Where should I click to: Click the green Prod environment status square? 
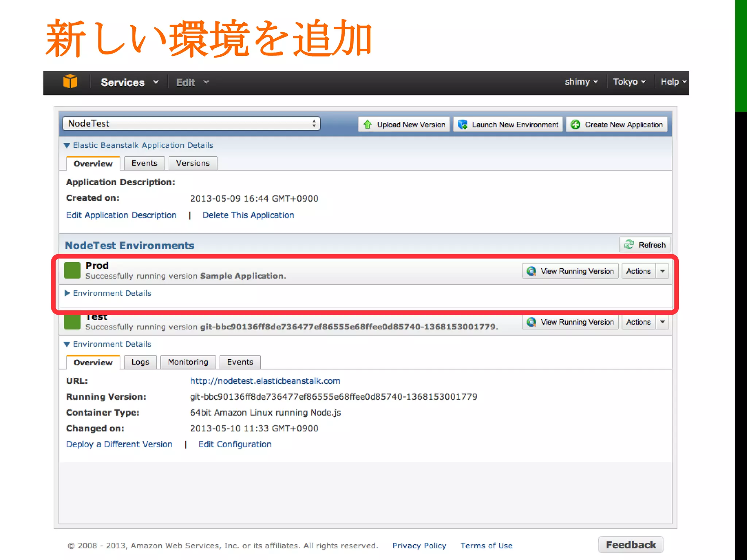[72, 270]
